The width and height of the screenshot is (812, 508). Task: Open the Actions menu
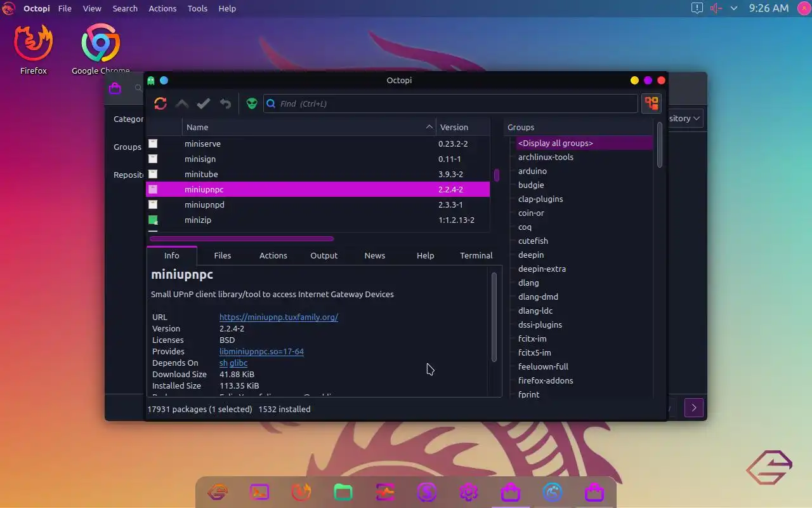click(162, 8)
